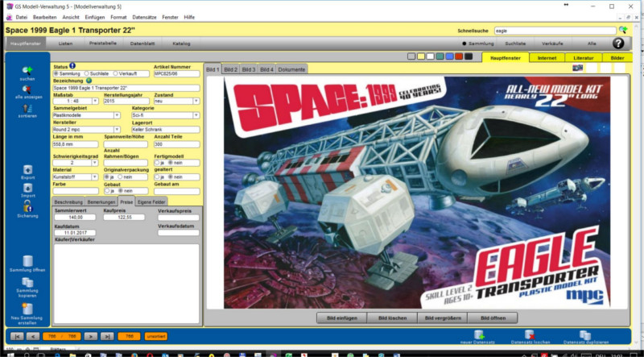The height and width of the screenshot is (357, 644).
Task: Pick the blue color swatch
Action: click(449, 56)
